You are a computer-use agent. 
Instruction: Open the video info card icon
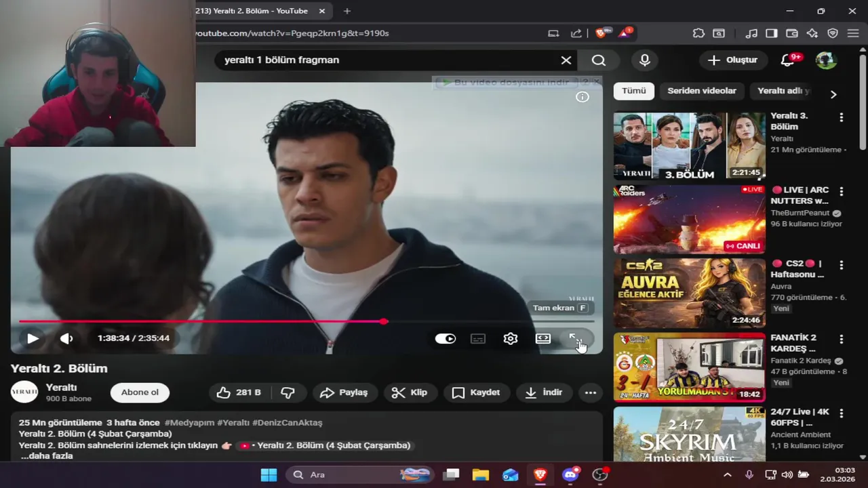583,97
